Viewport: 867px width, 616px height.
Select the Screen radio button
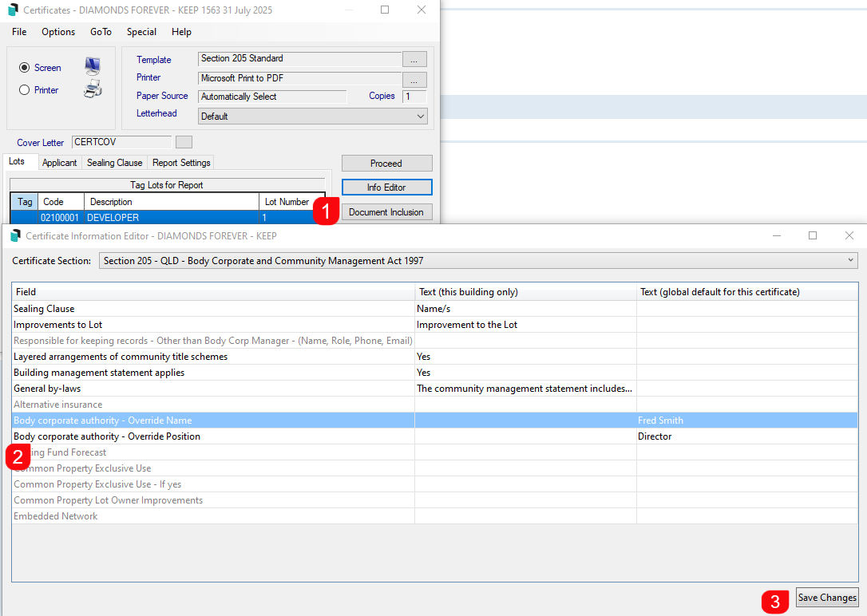coord(24,67)
